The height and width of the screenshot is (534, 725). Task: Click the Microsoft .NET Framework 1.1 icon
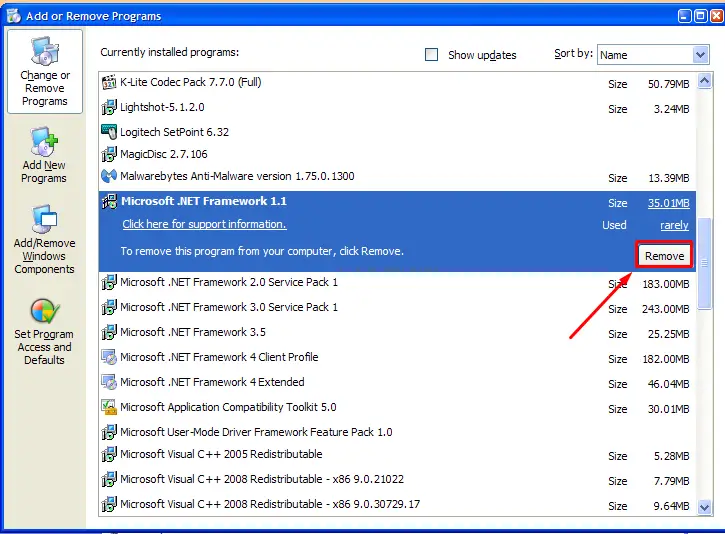pos(110,201)
